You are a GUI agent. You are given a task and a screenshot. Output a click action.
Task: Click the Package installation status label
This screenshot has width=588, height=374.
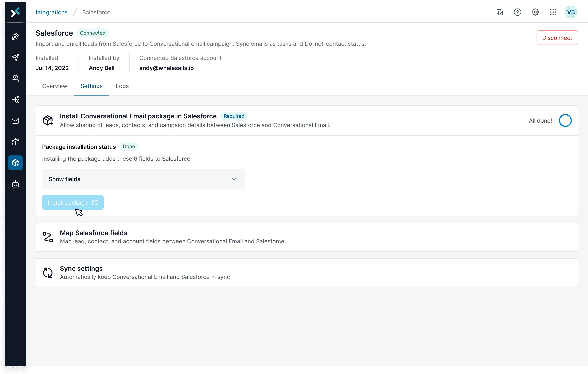[79, 147]
